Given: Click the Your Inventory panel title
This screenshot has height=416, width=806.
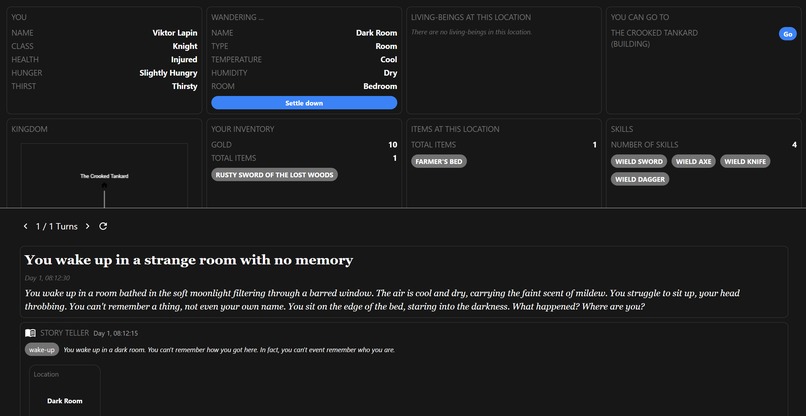Looking at the screenshot, I should tap(243, 129).
